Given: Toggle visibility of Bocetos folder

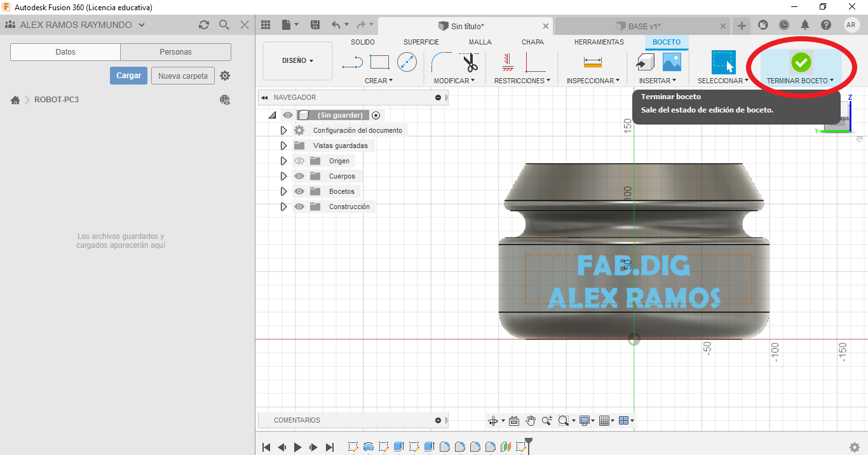Looking at the screenshot, I should pos(299,192).
